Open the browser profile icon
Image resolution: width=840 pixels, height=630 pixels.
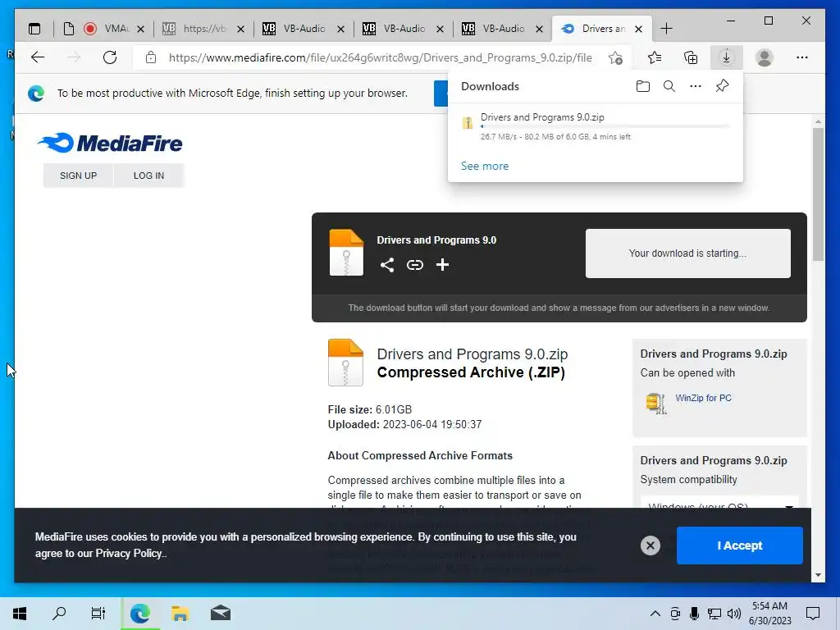765,57
